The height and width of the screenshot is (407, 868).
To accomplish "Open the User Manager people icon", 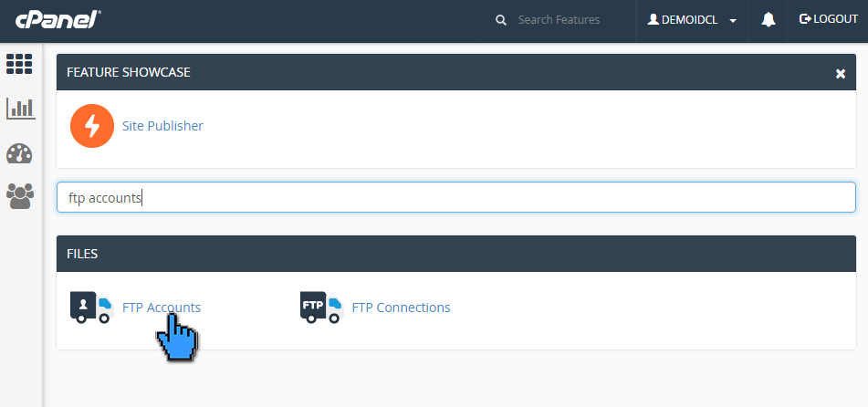I will pos(19,195).
